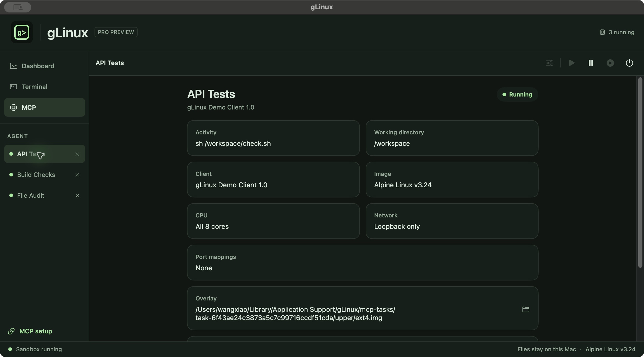The height and width of the screenshot is (357, 644).
Task: Click the API Tests page heading
Action: 211,94
